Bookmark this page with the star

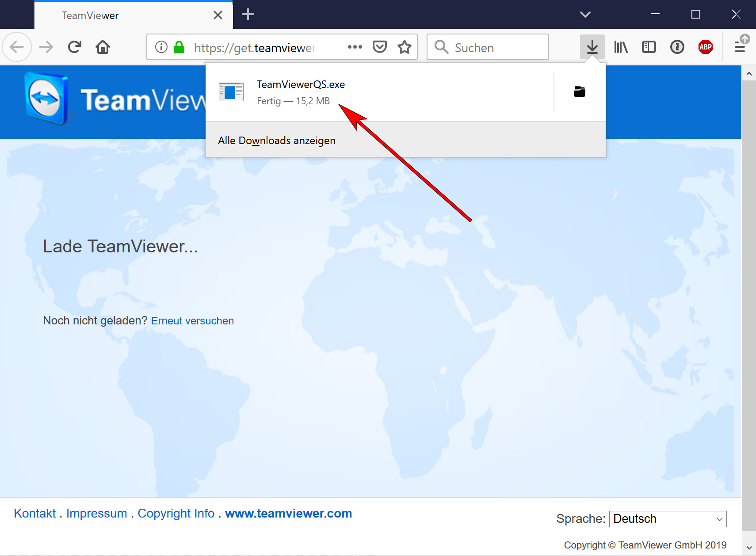(x=405, y=47)
